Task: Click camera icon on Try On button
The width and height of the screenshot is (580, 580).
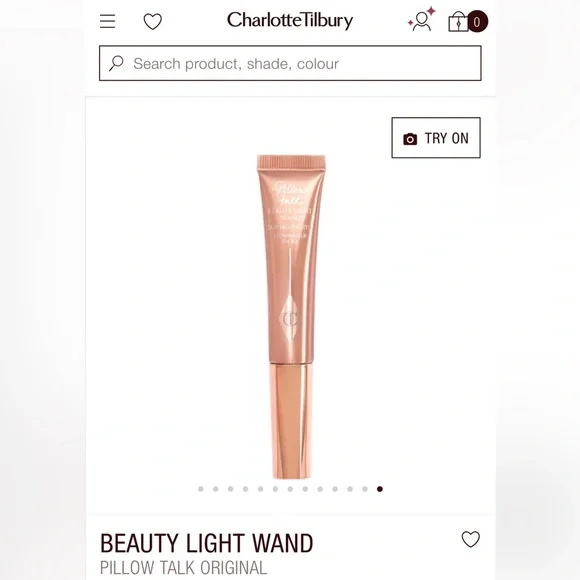Action: coord(410,139)
